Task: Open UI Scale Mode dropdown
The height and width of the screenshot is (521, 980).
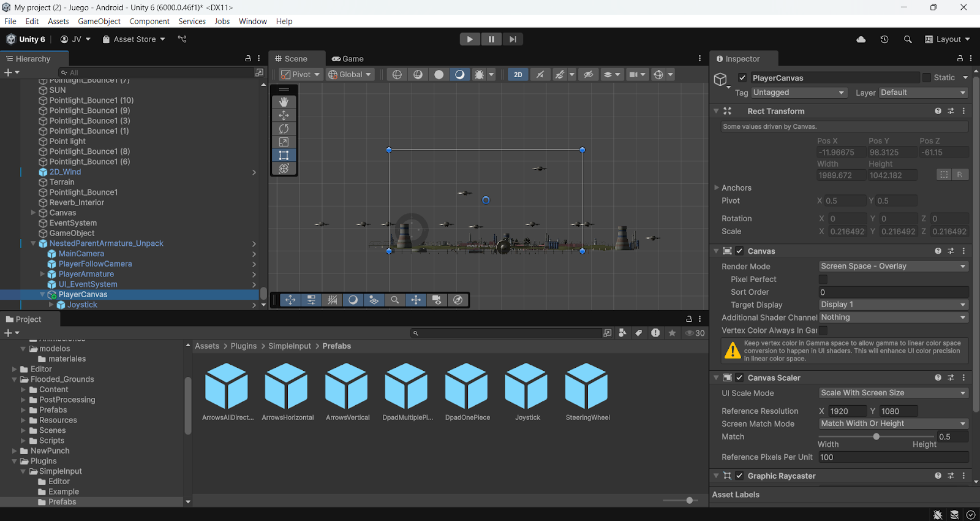Action: (894, 394)
